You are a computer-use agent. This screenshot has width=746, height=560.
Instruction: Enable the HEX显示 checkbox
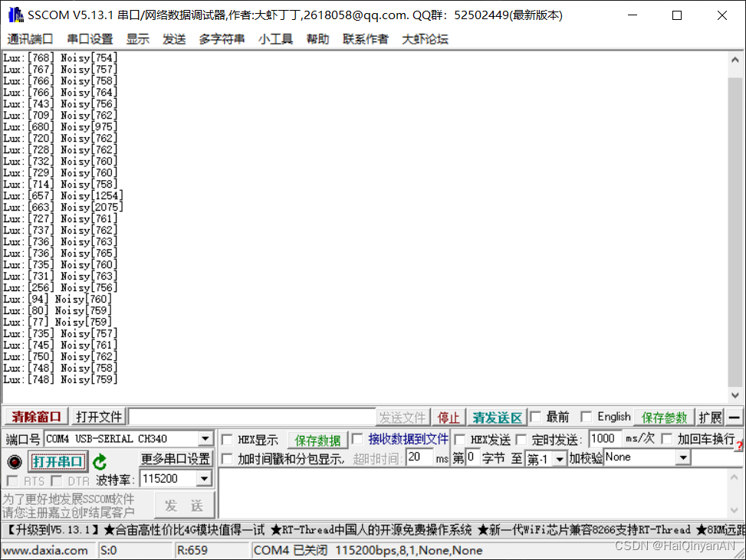pyautogui.click(x=226, y=439)
